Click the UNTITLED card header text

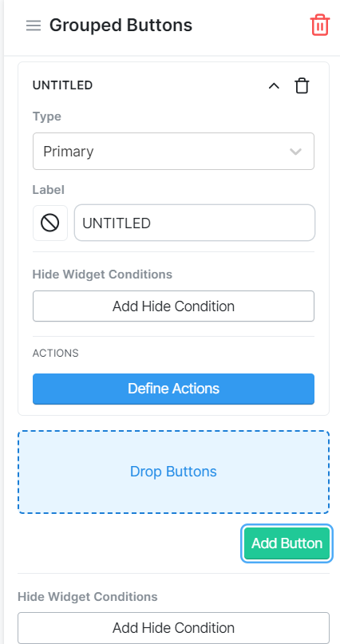tap(62, 85)
